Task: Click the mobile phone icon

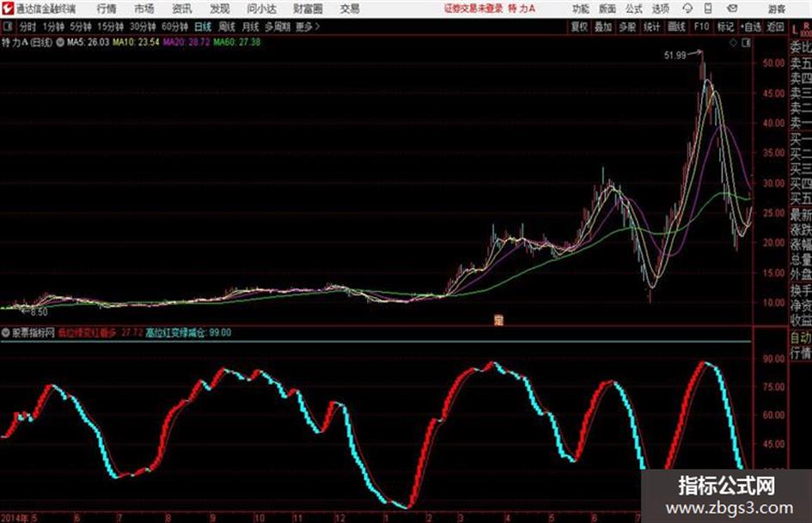Action: point(708,9)
